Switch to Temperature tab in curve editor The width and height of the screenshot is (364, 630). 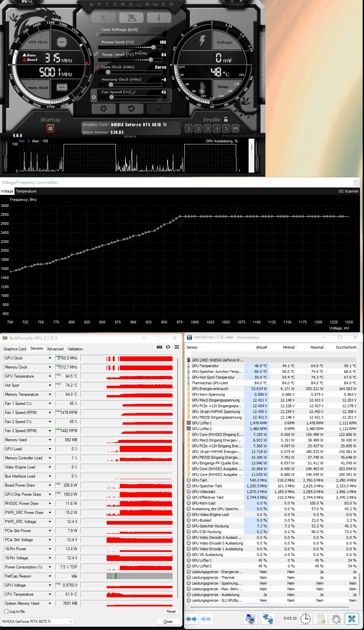tap(26, 191)
